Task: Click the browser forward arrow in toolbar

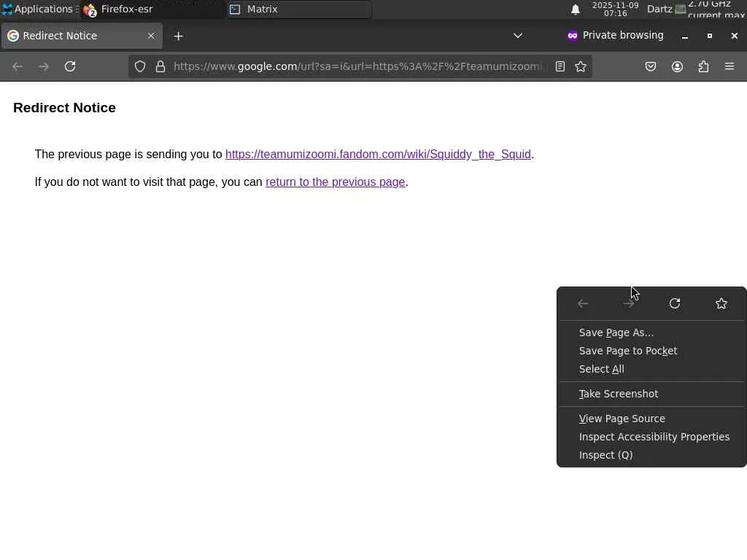Action: pyautogui.click(x=43, y=66)
